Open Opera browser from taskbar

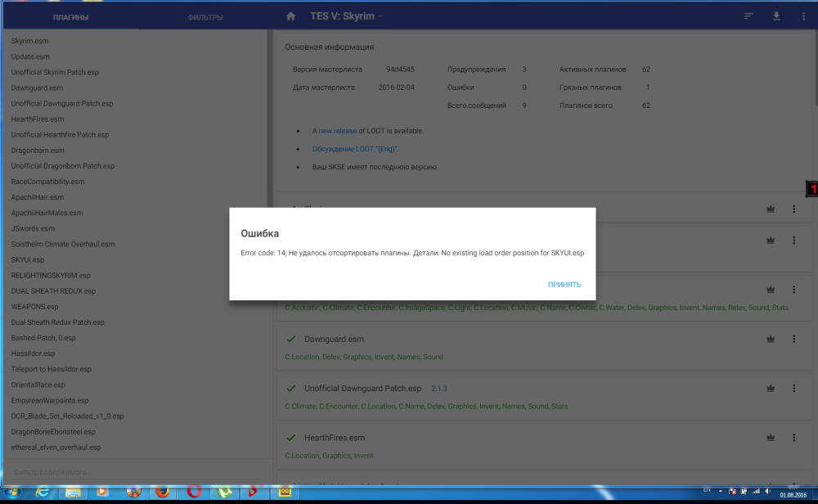click(194, 492)
